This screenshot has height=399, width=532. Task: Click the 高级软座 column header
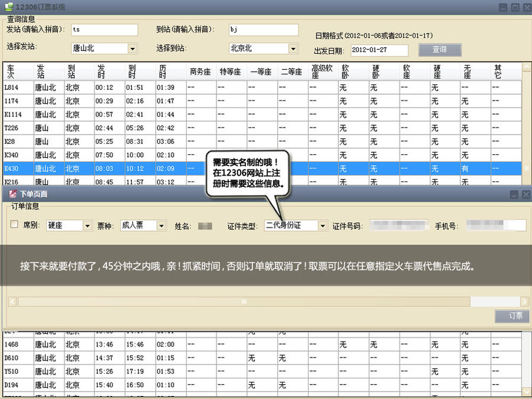tap(323, 72)
